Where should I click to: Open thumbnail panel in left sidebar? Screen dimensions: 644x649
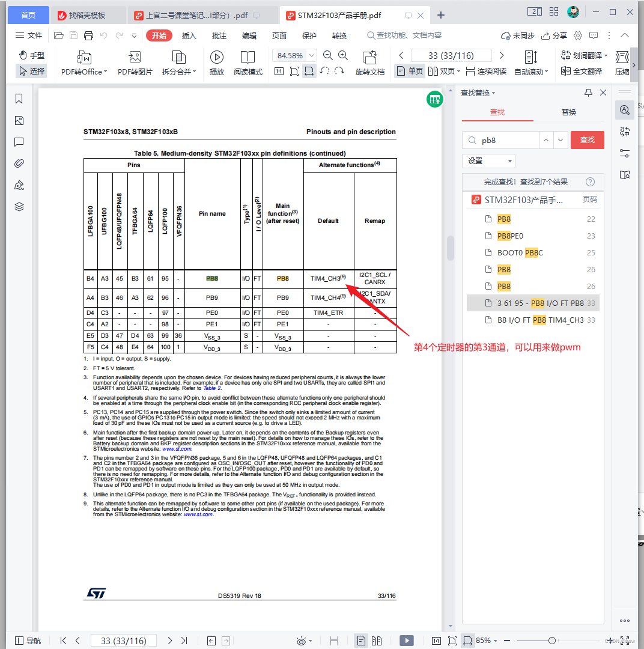19,120
